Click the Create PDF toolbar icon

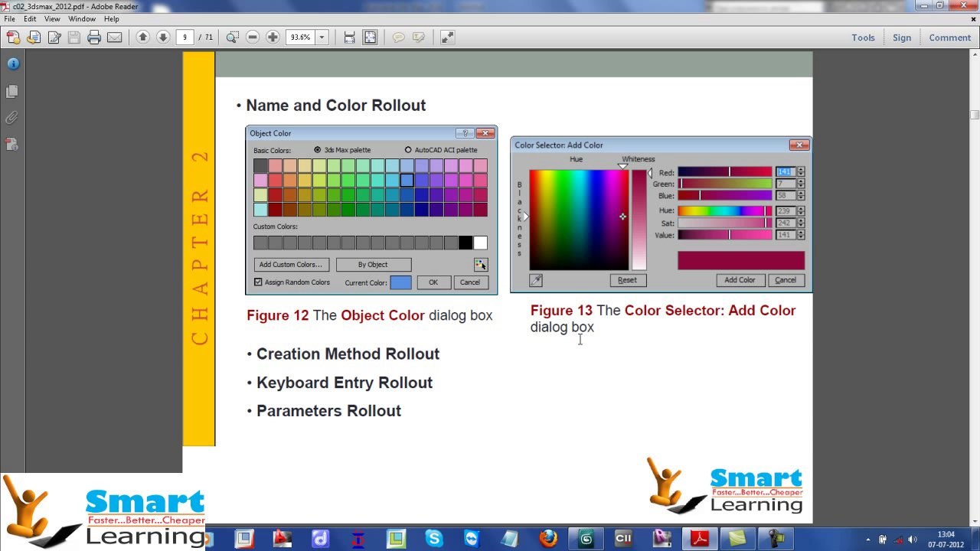[x=13, y=37]
